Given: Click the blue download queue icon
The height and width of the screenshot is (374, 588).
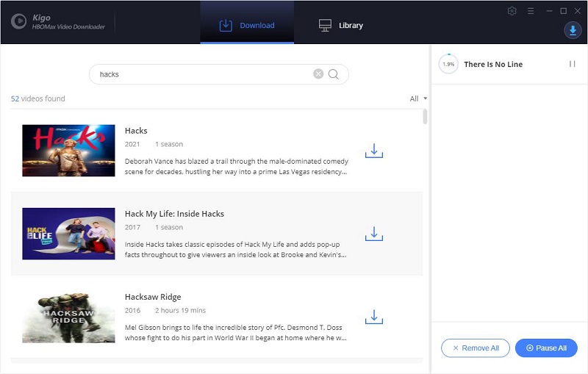Looking at the screenshot, I should 573,30.
